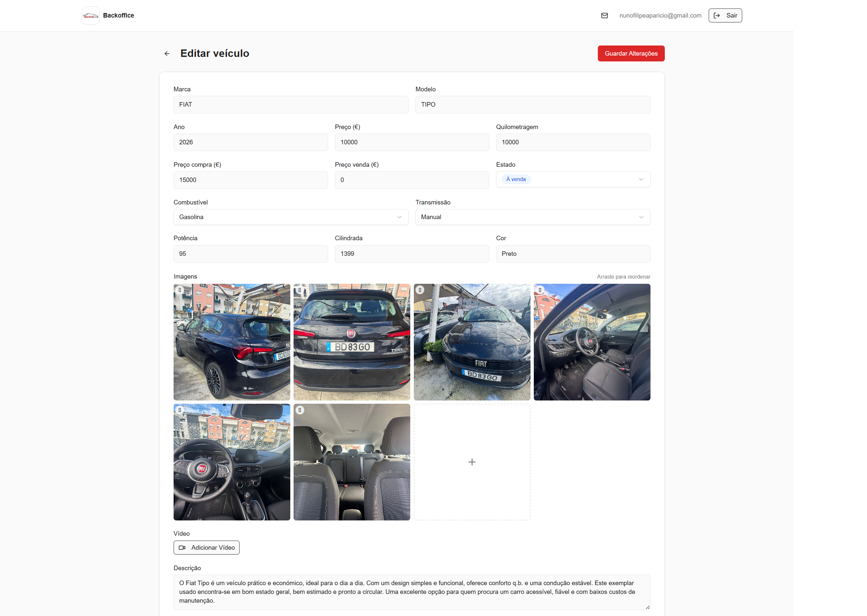Click drag handle on steering wheel image
Screen dimensions: 867x616
click(180, 410)
